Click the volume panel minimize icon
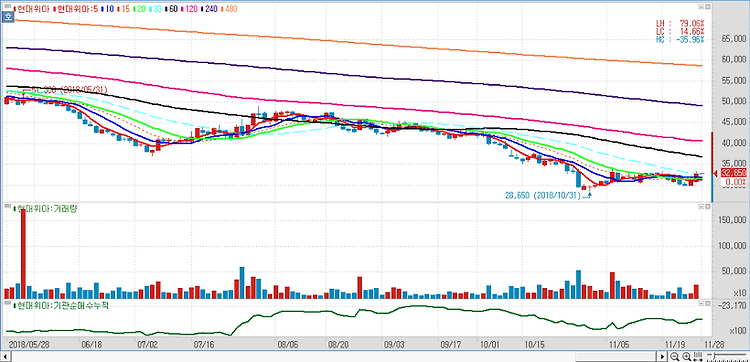Image resolution: width=750 pixels, height=362 pixels. [701, 207]
